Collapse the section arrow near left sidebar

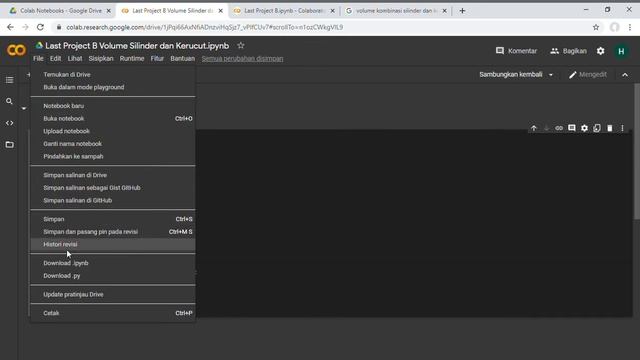click(24, 108)
